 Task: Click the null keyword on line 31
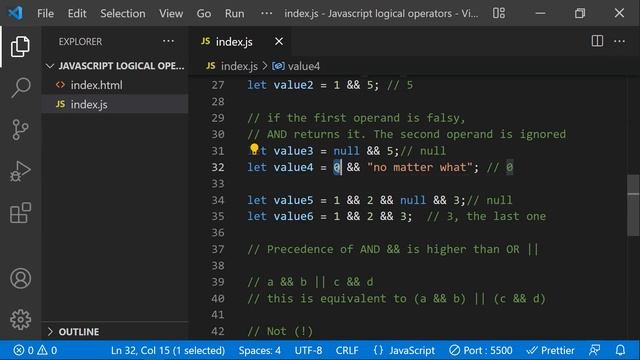click(x=346, y=151)
